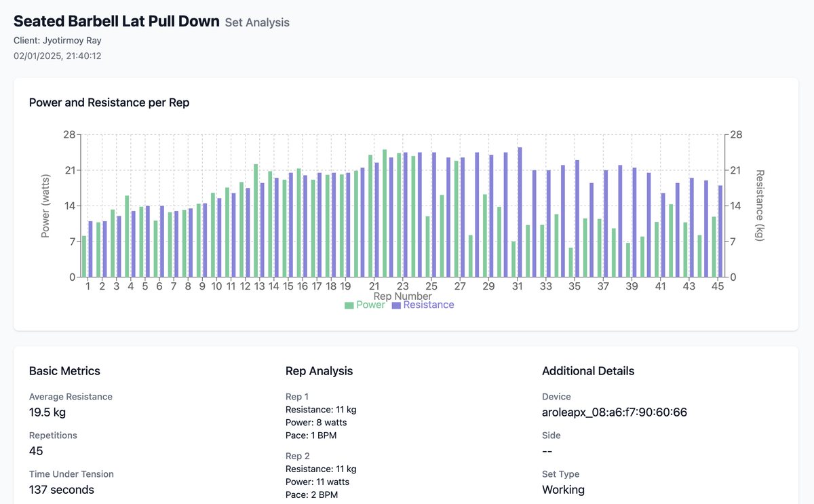Click the 'Average Resistance' label
This screenshot has width=814, height=504.
click(71, 397)
